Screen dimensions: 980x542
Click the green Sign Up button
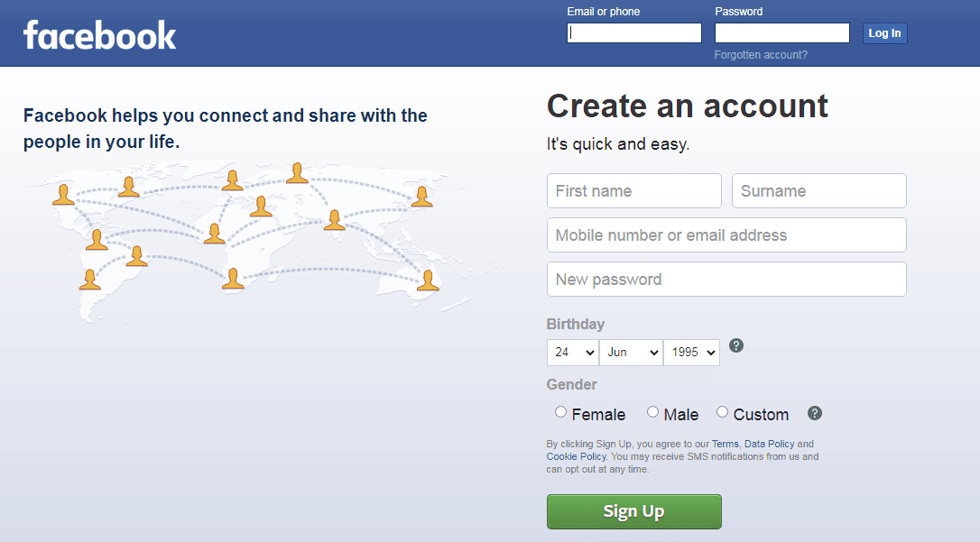tap(633, 511)
